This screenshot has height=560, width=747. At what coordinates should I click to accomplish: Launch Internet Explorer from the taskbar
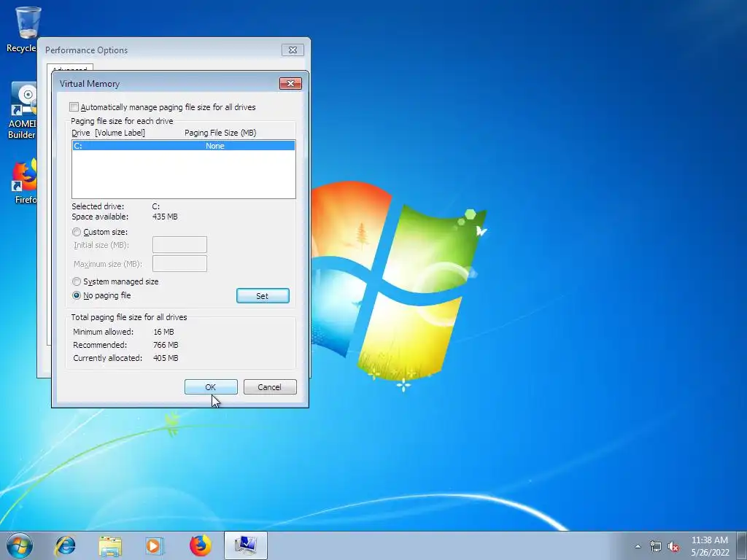point(65,545)
